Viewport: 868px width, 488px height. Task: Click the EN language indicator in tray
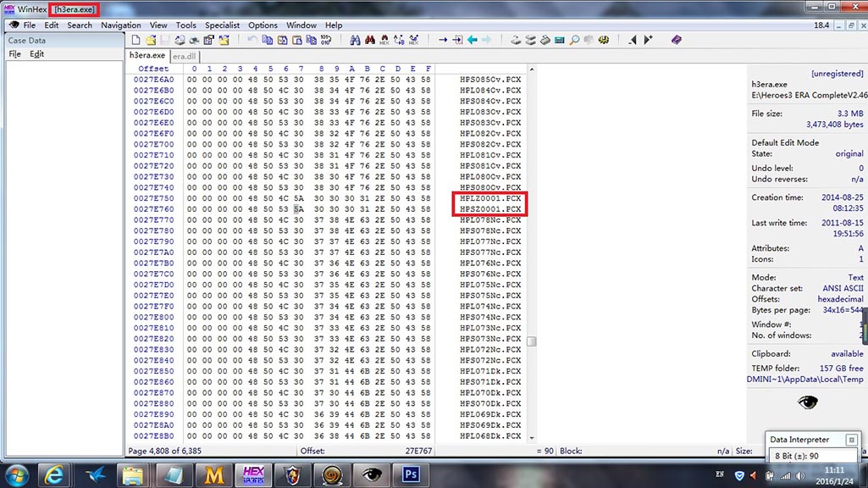point(720,474)
